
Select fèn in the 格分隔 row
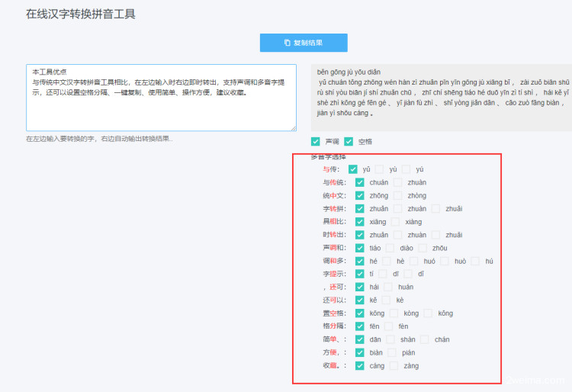pyautogui.click(x=388, y=326)
